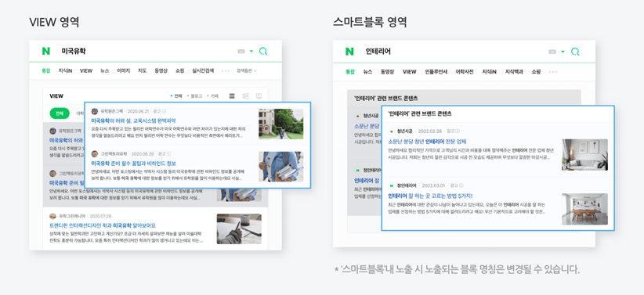Switch VIEW results to thumbnail layout icon
Image resolution: width=644 pixels, height=295 pixels.
(245, 96)
